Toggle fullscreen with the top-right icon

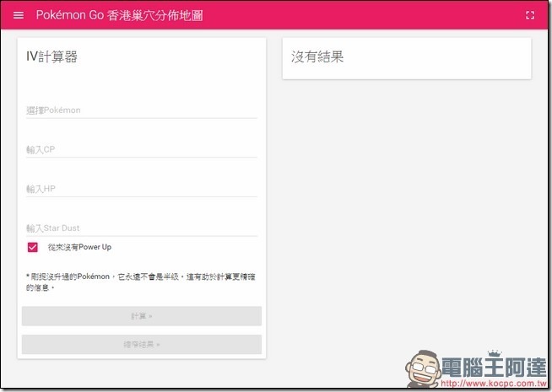tap(530, 16)
